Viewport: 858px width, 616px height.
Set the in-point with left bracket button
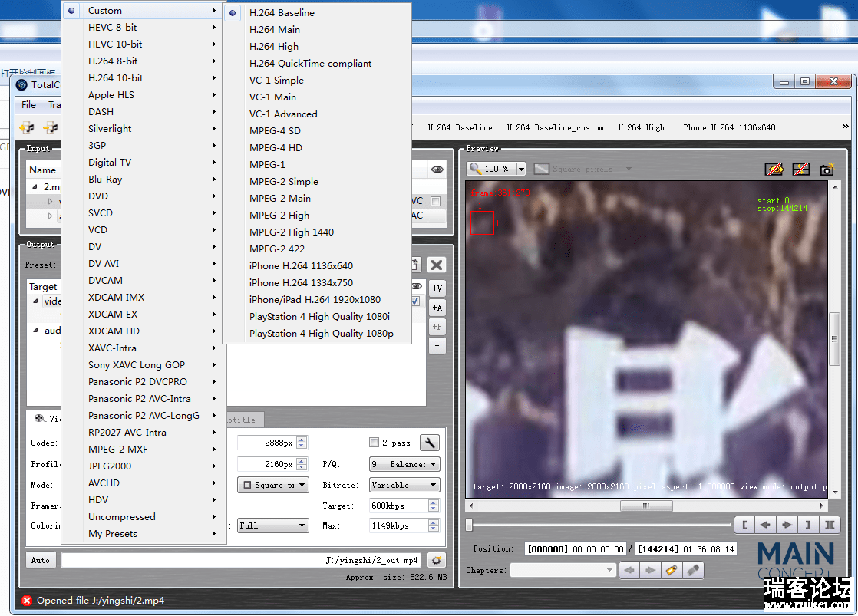744,525
